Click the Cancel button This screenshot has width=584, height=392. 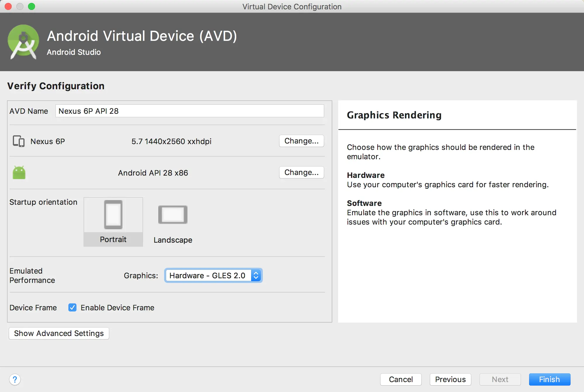point(401,379)
